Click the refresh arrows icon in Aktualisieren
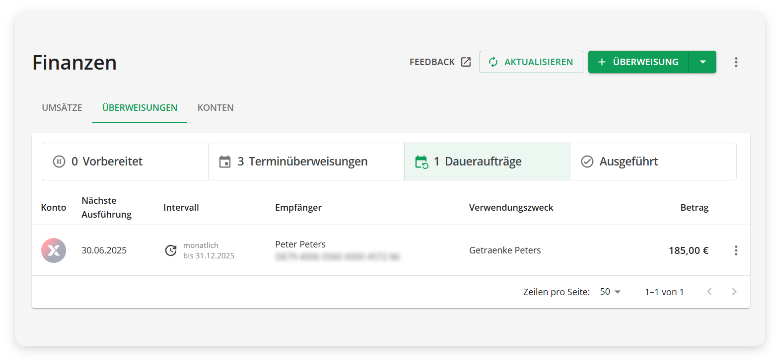This screenshot has height=364, width=780. [x=493, y=62]
